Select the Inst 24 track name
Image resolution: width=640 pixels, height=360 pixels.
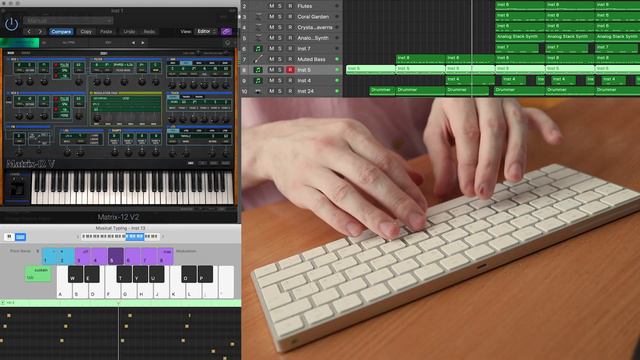(x=305, y=91)
